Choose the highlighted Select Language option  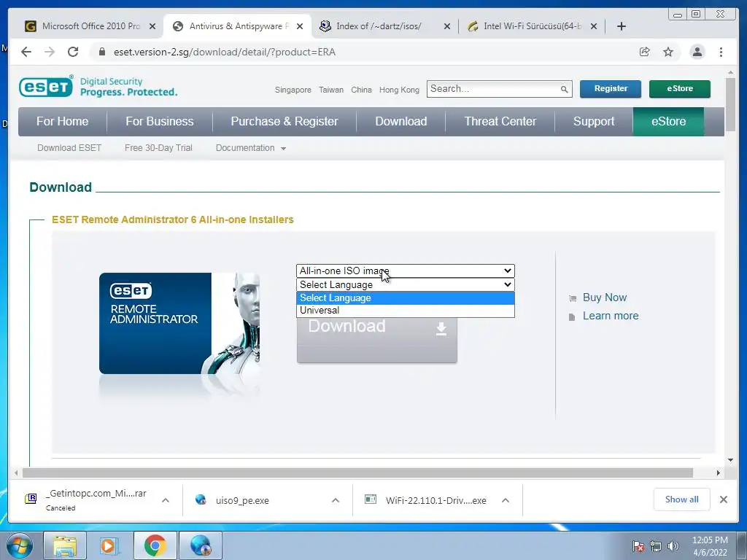click(406, 298)
